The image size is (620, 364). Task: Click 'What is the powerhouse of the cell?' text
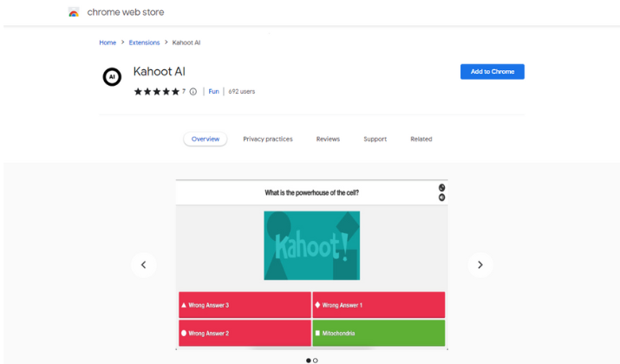(x=311, y=193)
